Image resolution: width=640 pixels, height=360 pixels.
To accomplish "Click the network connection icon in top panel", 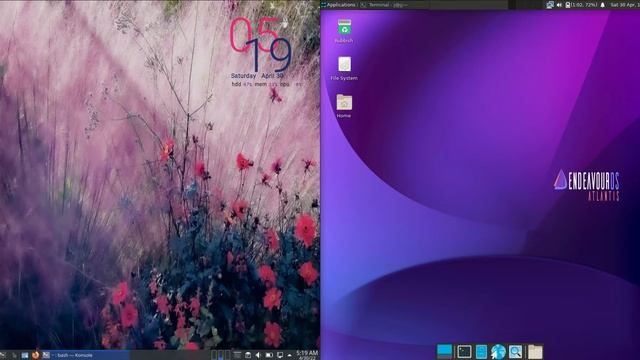I will tap(550, 5).
